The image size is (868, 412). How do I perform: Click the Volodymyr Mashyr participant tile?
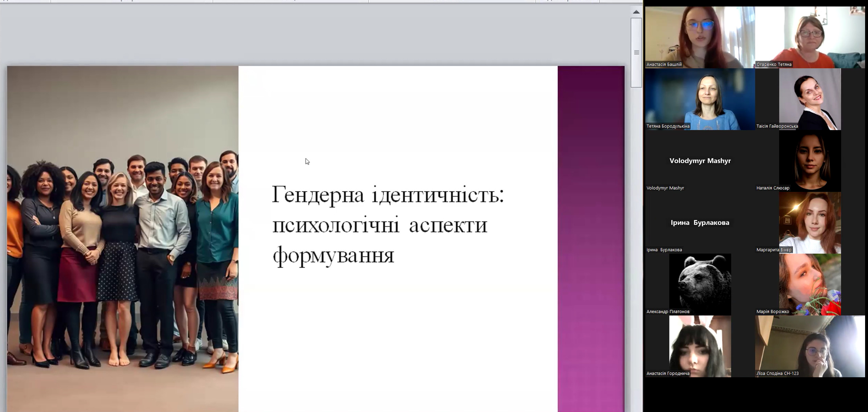tap(700, 161)
